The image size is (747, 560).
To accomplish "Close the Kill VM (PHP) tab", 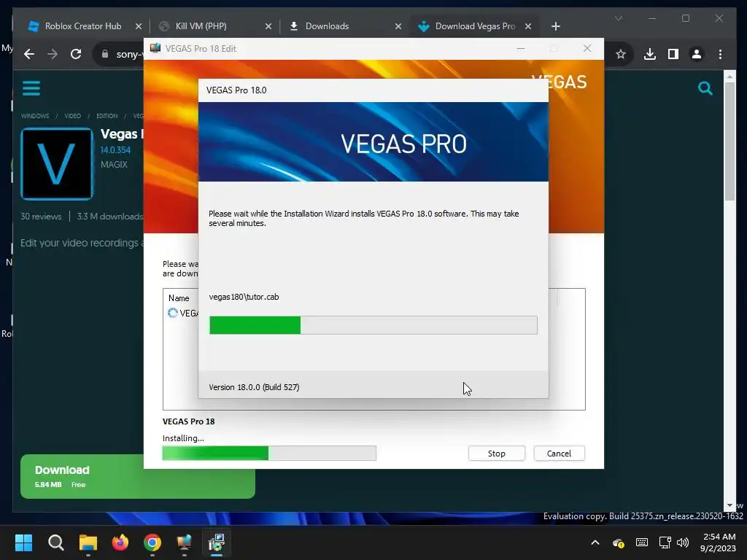I will tap(268, 26).
